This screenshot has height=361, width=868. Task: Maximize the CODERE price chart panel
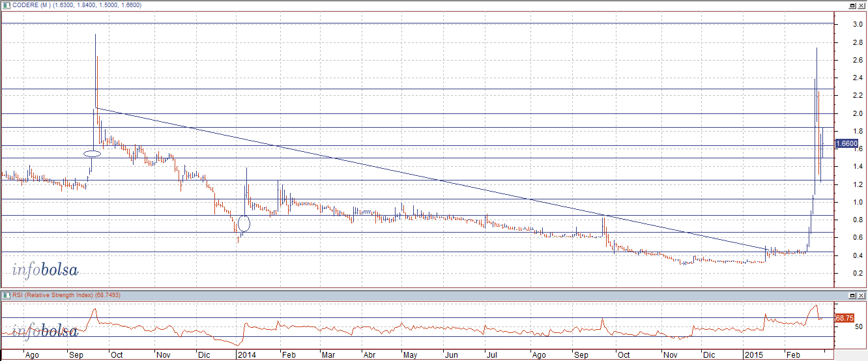click(853, 5)
